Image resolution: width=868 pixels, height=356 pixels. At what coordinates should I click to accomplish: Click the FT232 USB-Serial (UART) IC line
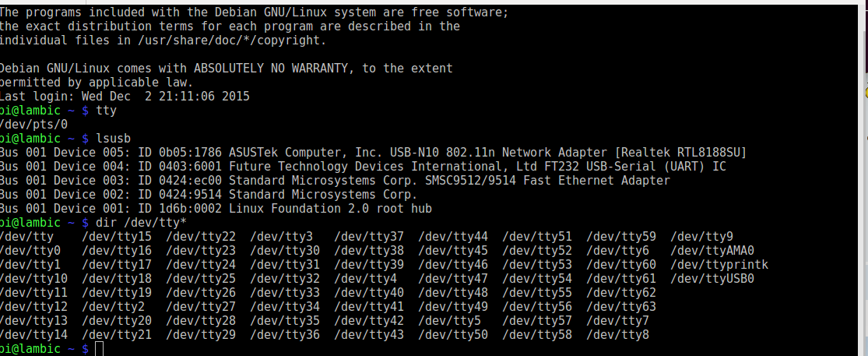pyautogui.click(x=374, y=166)
